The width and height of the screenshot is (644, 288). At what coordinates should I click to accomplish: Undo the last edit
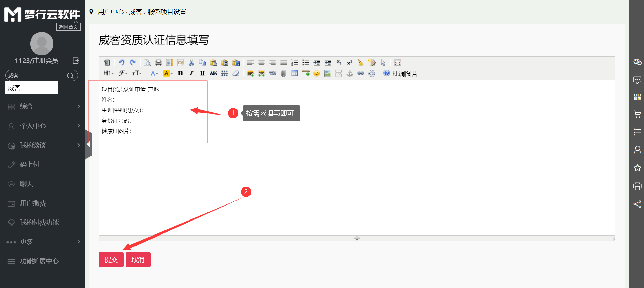[x=121, y=63]
